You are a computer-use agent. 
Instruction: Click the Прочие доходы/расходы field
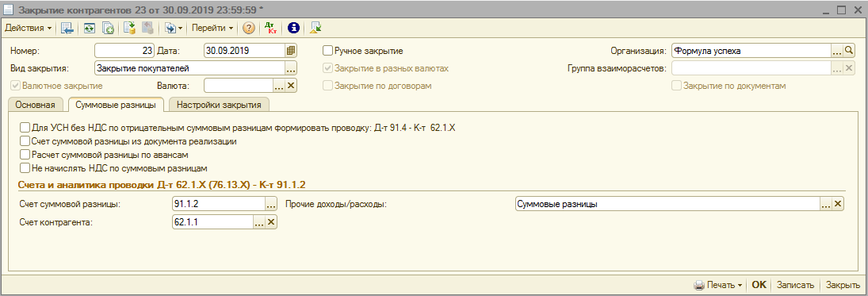pos(667,204)
